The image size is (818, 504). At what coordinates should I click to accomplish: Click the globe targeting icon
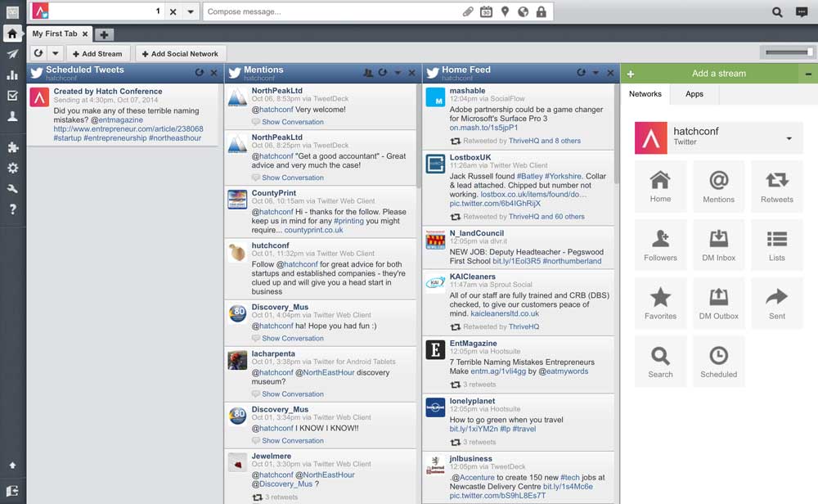pos(524,11)
